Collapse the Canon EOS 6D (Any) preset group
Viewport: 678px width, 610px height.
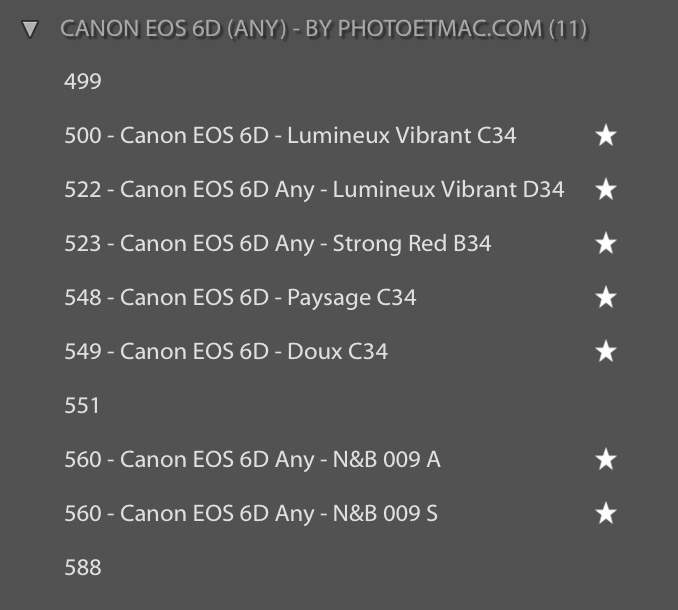point(30,29)
